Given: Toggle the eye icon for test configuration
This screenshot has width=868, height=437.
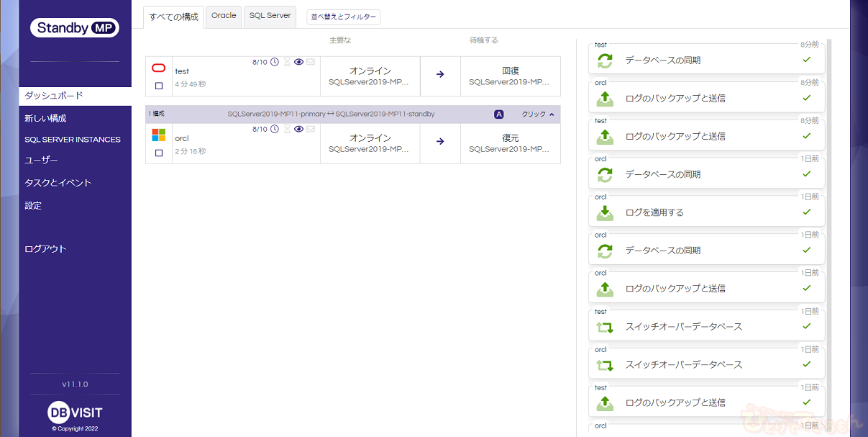Looking at the screenshot, I should (299, 63).
